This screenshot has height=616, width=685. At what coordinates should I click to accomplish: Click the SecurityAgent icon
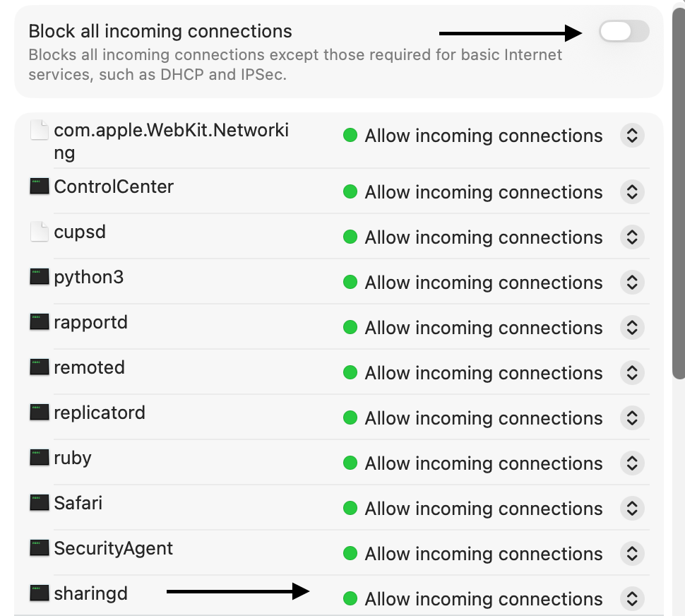click(40, 548)
